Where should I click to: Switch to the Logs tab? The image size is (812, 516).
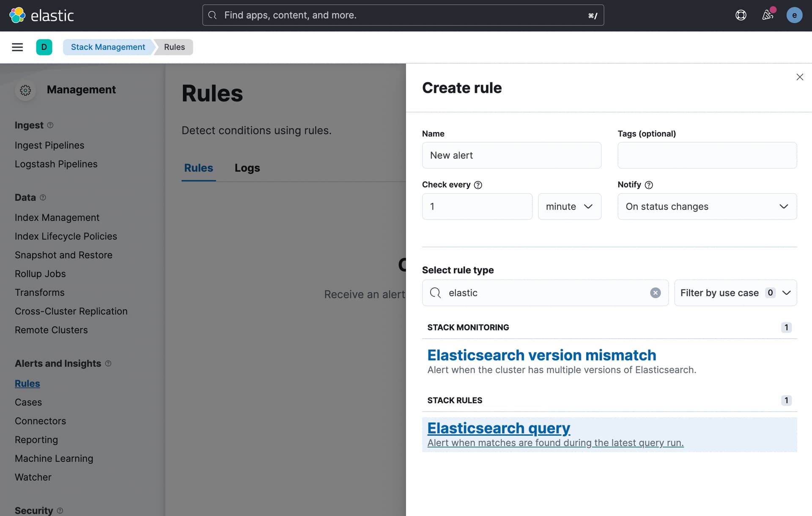(x=247, y=168)
